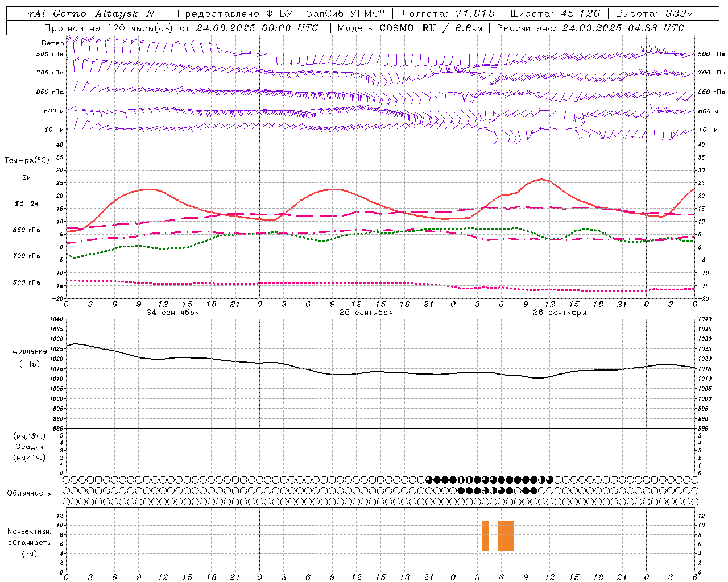
Task: Click the 500 гПа temperature legend entry
Action: pyautogui.click(x=27, y=282)
